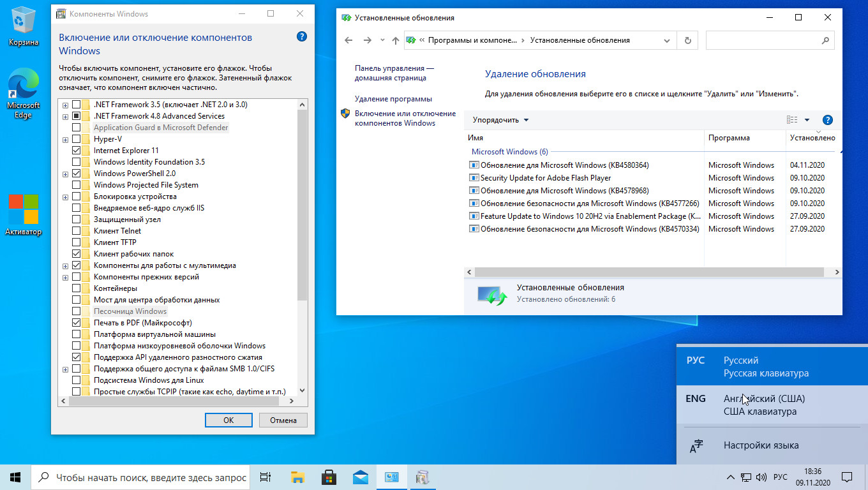Open the notification center icon
Viewport: 868px width, 490px height.
[847, 477]
